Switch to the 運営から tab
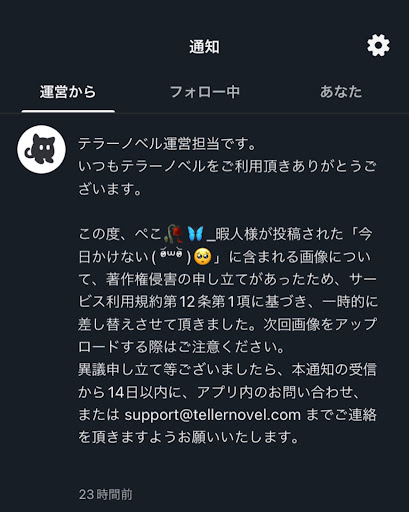 point(68,92)
